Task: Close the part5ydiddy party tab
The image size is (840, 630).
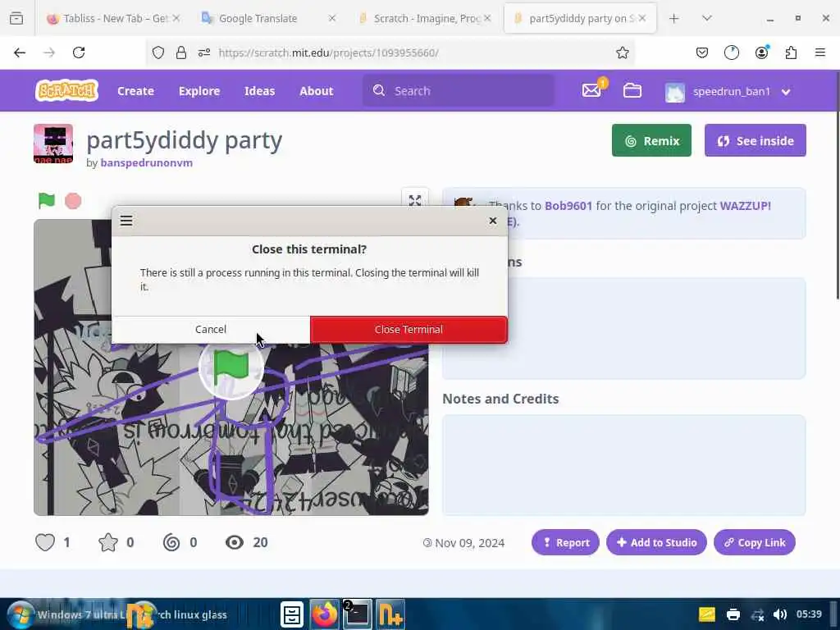Action: tap(641, 18)
